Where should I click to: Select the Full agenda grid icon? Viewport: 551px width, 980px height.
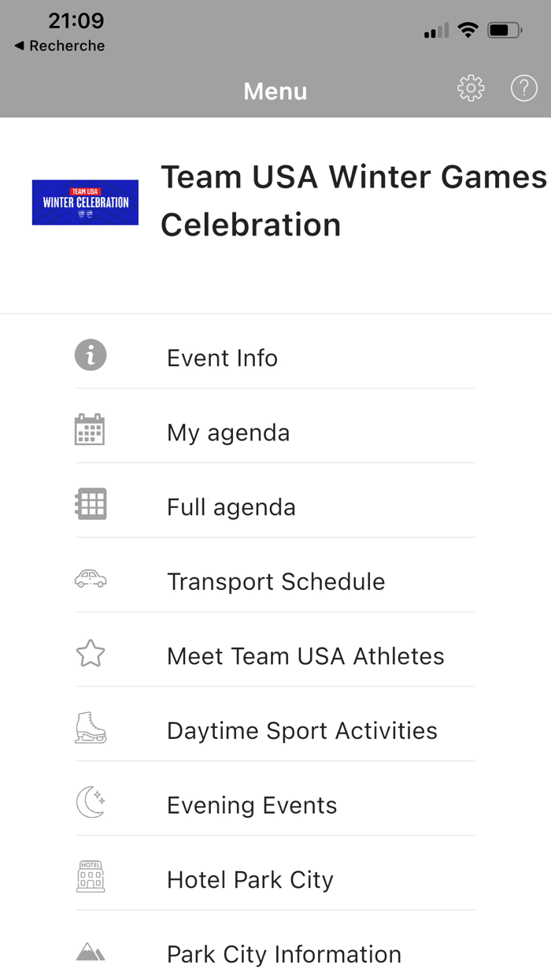pos(90,503)
